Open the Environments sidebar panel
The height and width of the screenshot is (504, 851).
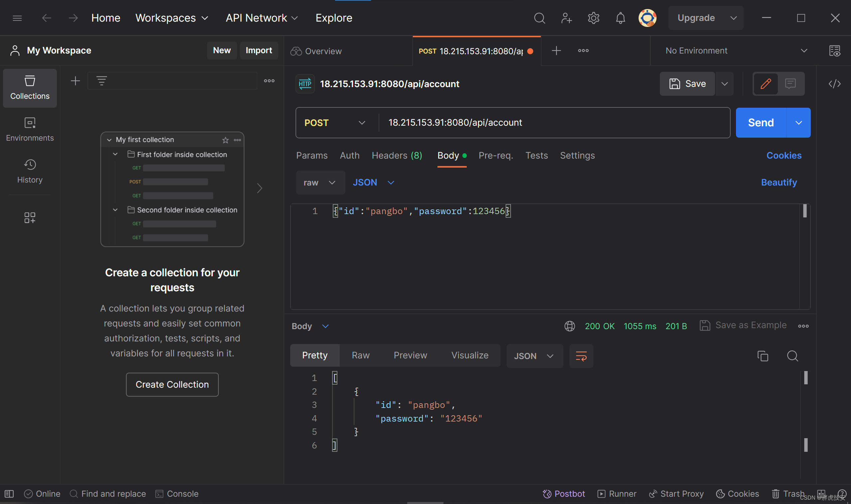[x=30, y=129]
